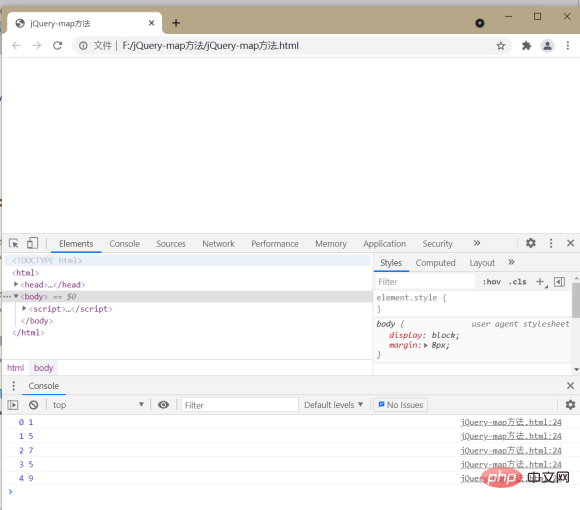Open the Computed pane tab

coord(435,263)
